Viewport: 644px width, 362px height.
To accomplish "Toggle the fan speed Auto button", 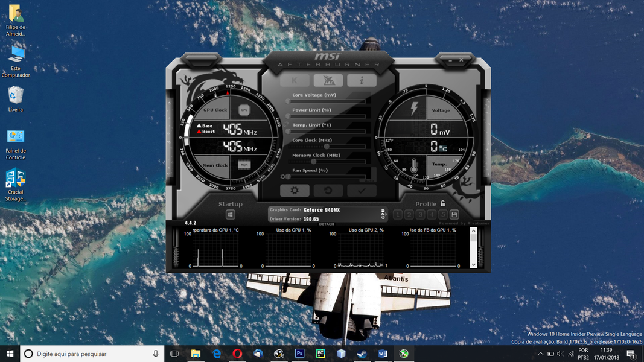I will 368,180.
